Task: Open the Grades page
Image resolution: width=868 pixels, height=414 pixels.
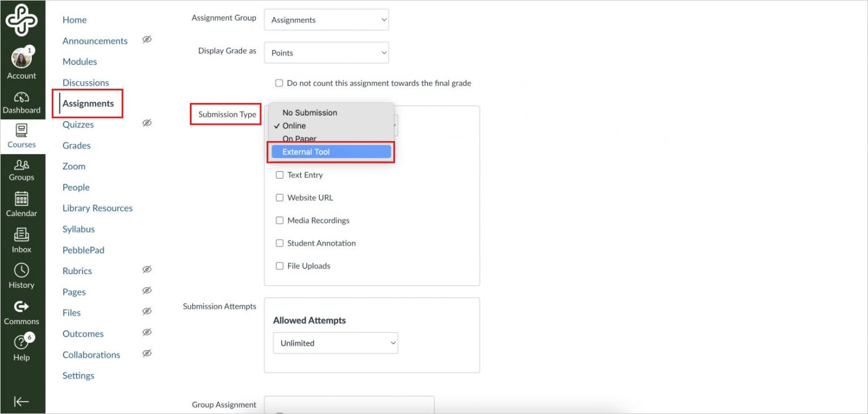Action: (76, 145)
